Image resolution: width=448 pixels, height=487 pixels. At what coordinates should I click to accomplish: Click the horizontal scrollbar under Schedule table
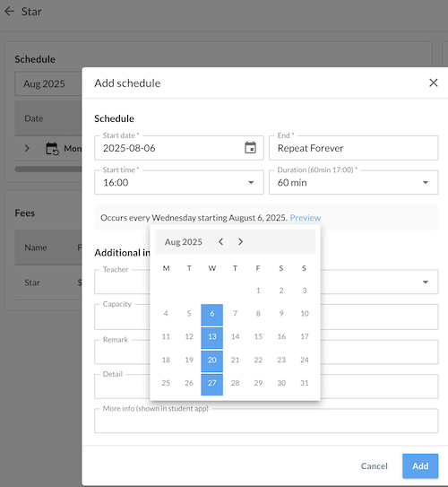pyautogui.click(x=48, y=169)
